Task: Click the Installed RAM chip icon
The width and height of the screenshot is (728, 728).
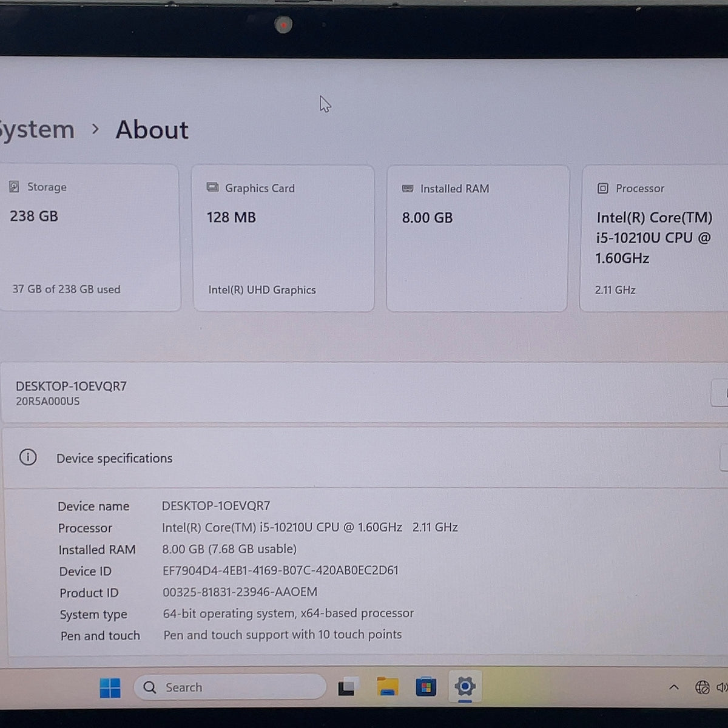Action: (x=408, y=189)
